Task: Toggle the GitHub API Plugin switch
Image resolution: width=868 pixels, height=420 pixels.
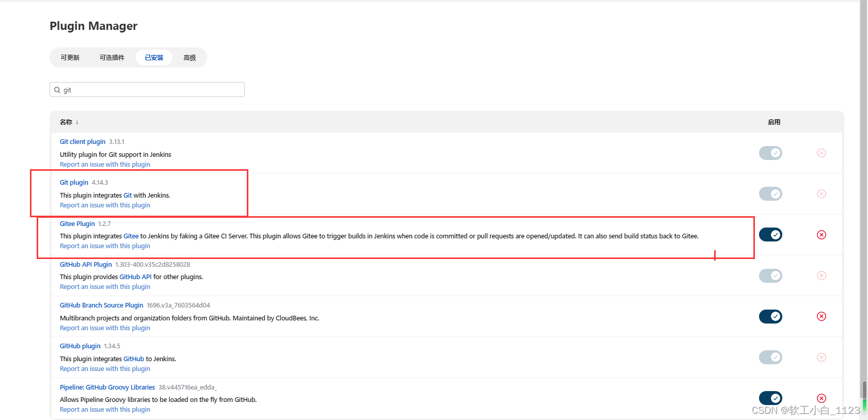Action: (x=770, y=276)
